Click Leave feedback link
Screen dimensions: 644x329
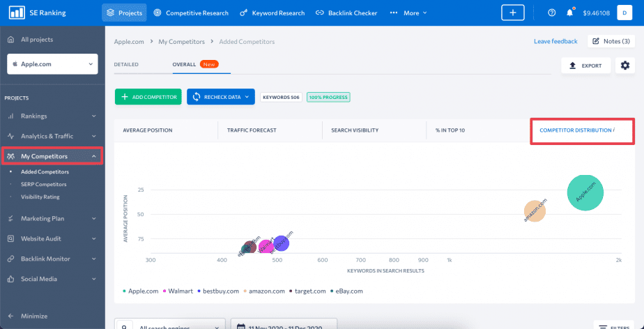point(555,41)
